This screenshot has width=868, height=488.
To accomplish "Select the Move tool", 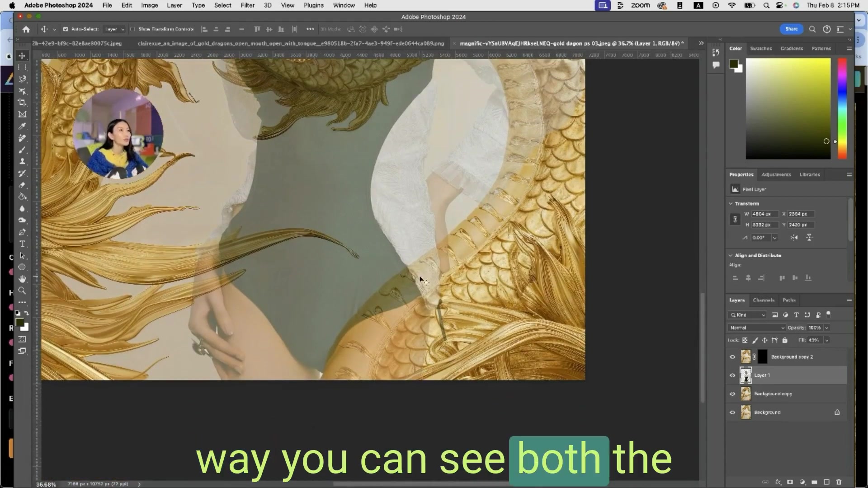I will 22,56.
